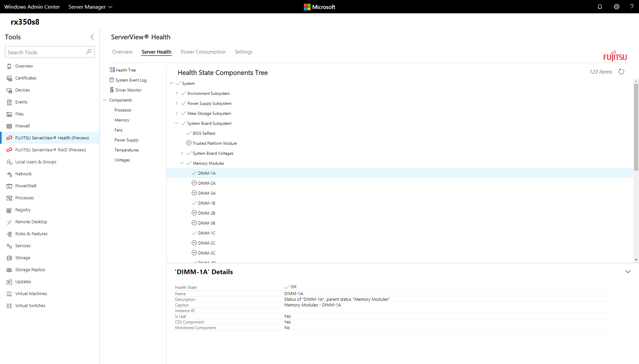The width and height of the screenshot is (639, 364).
Task: Click the Overview navigation item
Action: [x=122, y=52]
